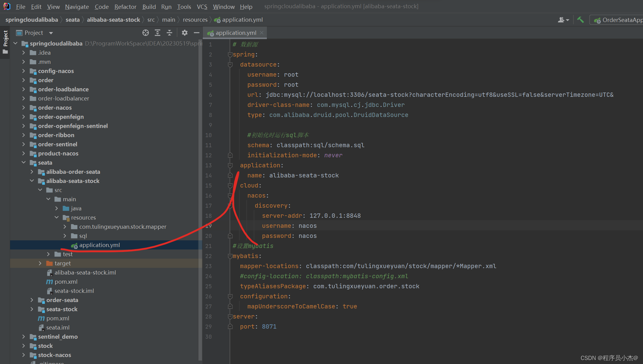The height and width of the screenshot is (364, 643).
Task: Select application.yml in project tree
Action: click(100, 245)
